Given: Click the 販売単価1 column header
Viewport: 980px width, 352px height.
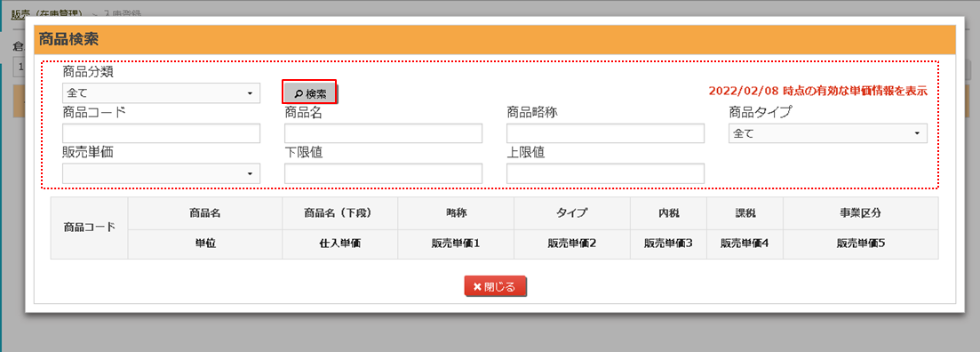Looking at the screenshot, I should click(x=456, y=244).
